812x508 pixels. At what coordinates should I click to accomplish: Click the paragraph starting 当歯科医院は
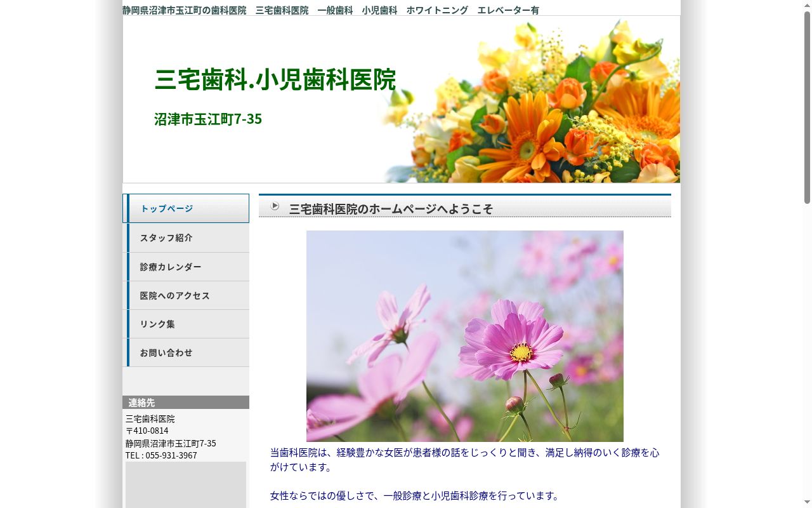465,460
